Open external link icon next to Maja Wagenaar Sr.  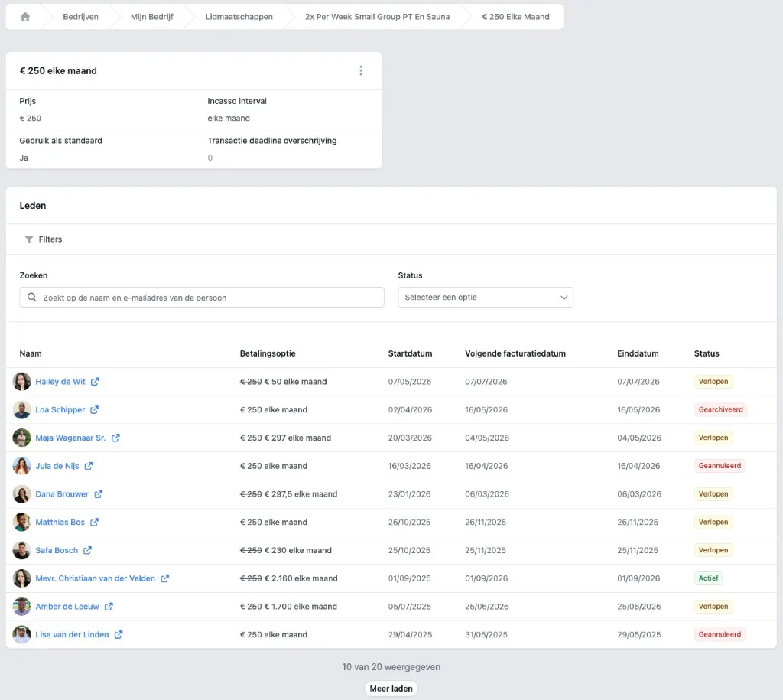coord(115,438)
